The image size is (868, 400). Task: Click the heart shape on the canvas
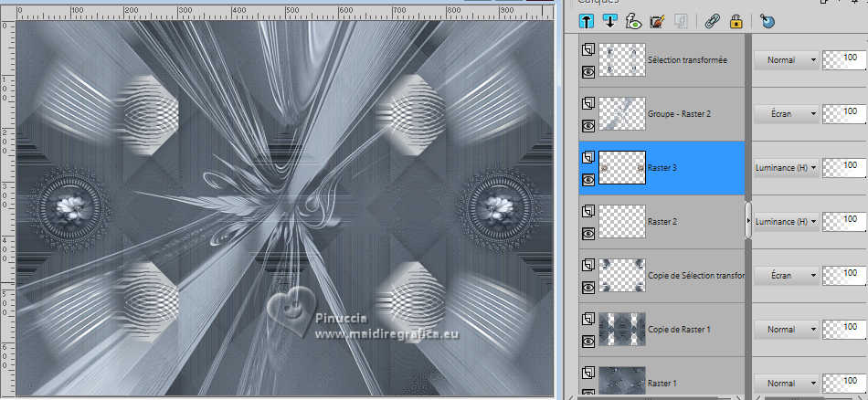(x=290, y=311)
